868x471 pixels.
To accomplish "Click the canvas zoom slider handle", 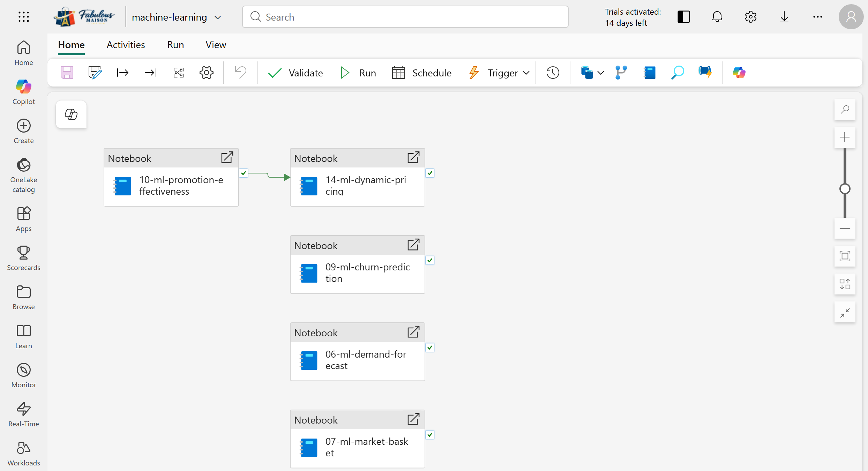I will tap(845, 189).
